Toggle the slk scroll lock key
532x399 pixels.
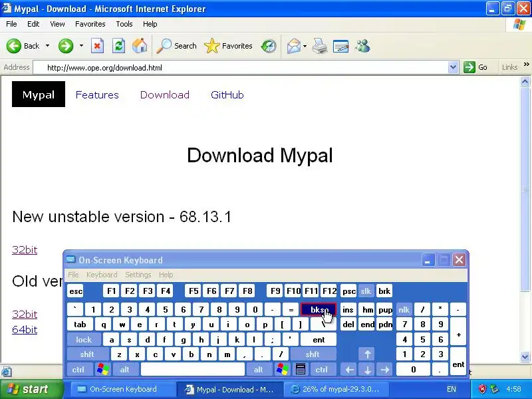pos(366,291)
